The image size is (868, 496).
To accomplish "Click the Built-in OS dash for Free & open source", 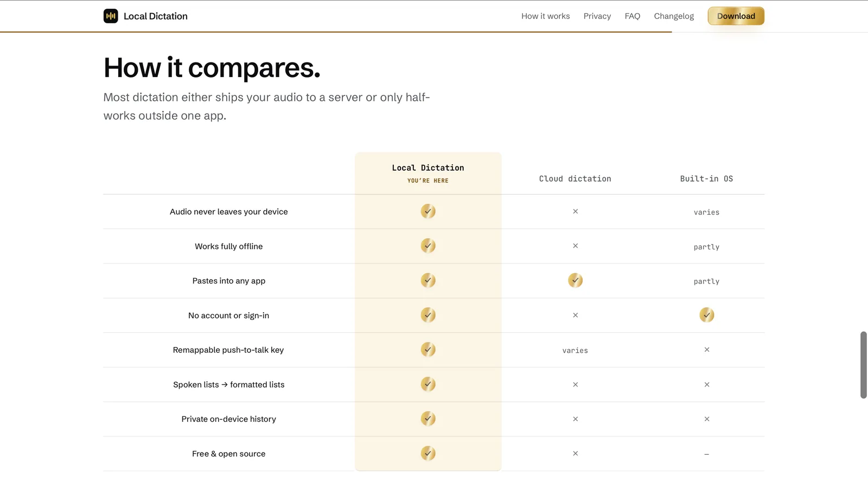I will [x=706, y=454].
